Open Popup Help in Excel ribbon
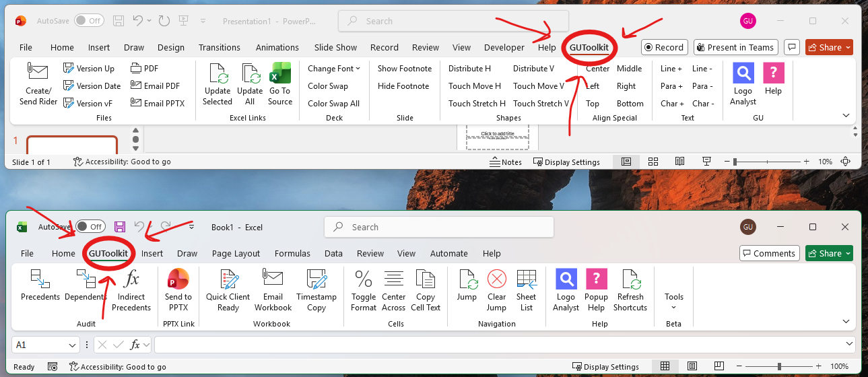 click(x=596, y=290)
